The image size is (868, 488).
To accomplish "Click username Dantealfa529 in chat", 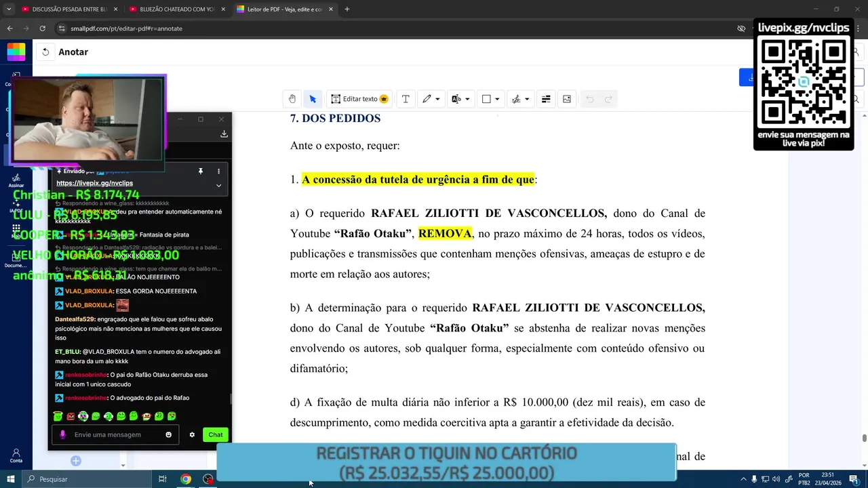I will click(x=75, y=319).
